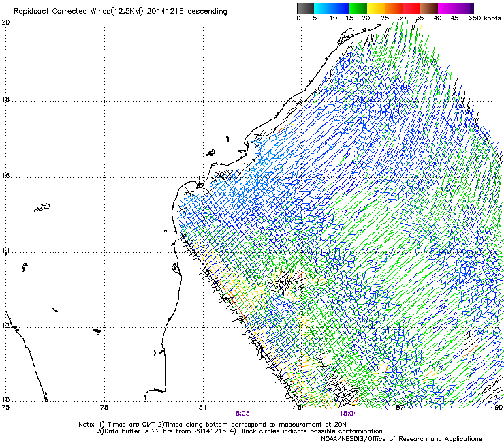Click the '20141216 descending' title portion
Screen dimensions: 504x443
[x=187, y=11]
